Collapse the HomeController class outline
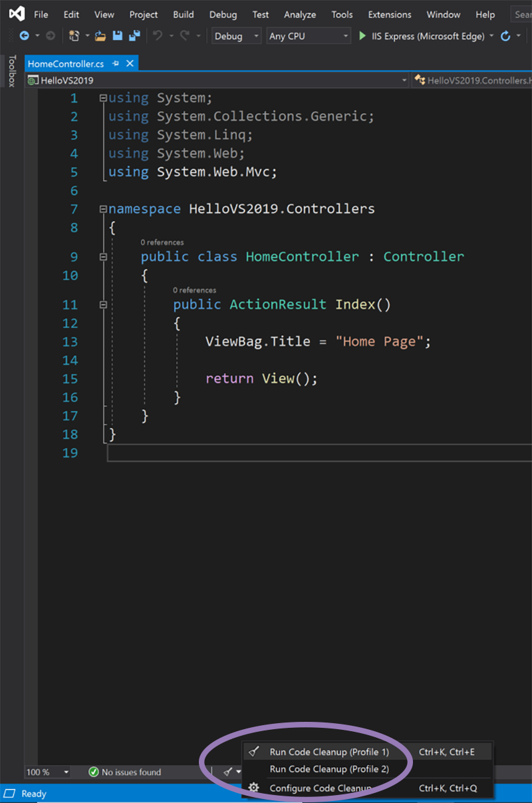 point(103,257)
